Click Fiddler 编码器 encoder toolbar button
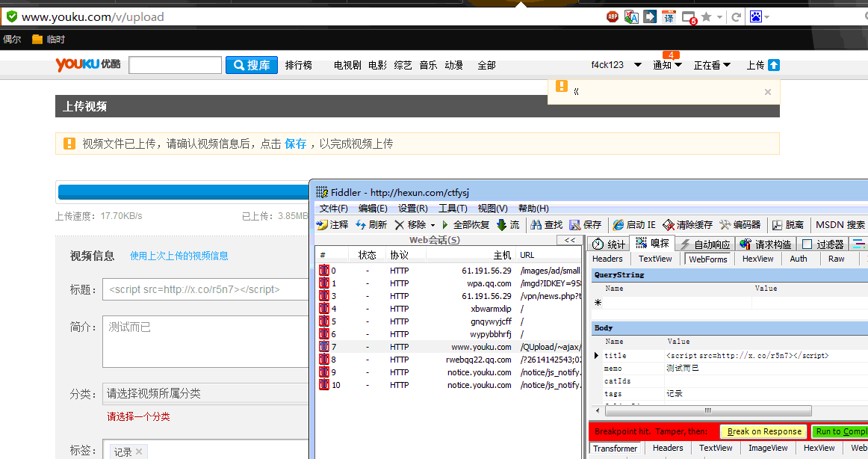The width and height of the screenshot is (868, 459). click(x=740, y=225)
